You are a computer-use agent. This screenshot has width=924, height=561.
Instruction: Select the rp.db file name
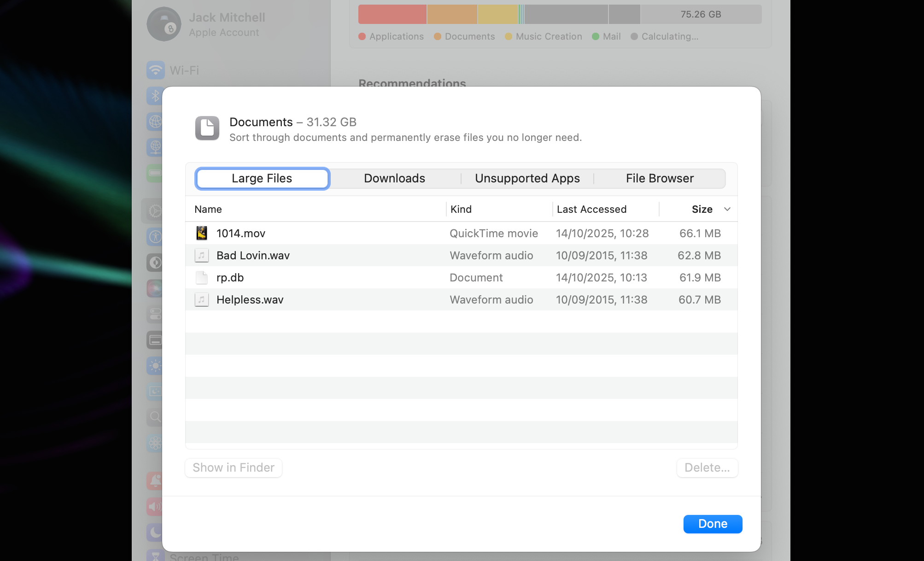pyautogui.click(x=230, y=277)
